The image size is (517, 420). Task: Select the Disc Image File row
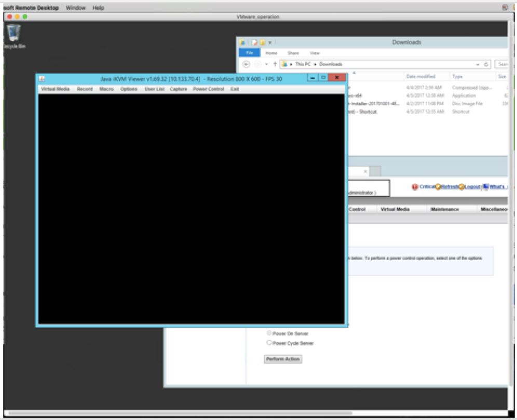pyautogui.click(x=427, y=103)
